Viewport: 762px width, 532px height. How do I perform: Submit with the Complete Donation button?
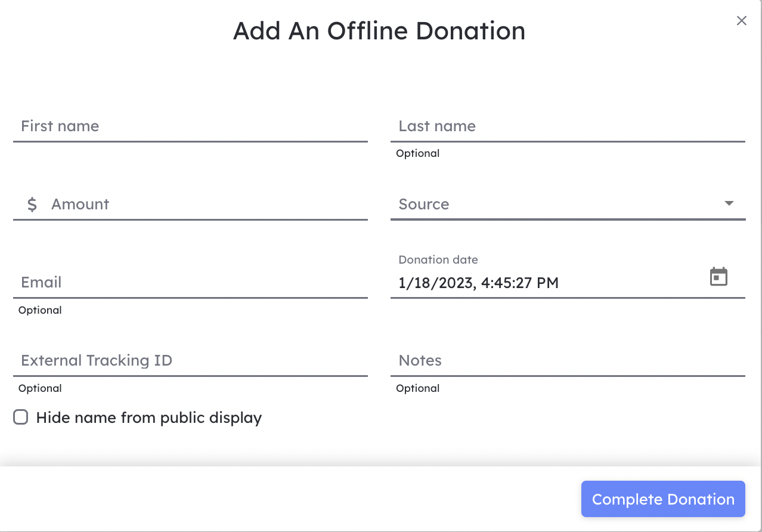pyautogui.click(x=663, y=499)
